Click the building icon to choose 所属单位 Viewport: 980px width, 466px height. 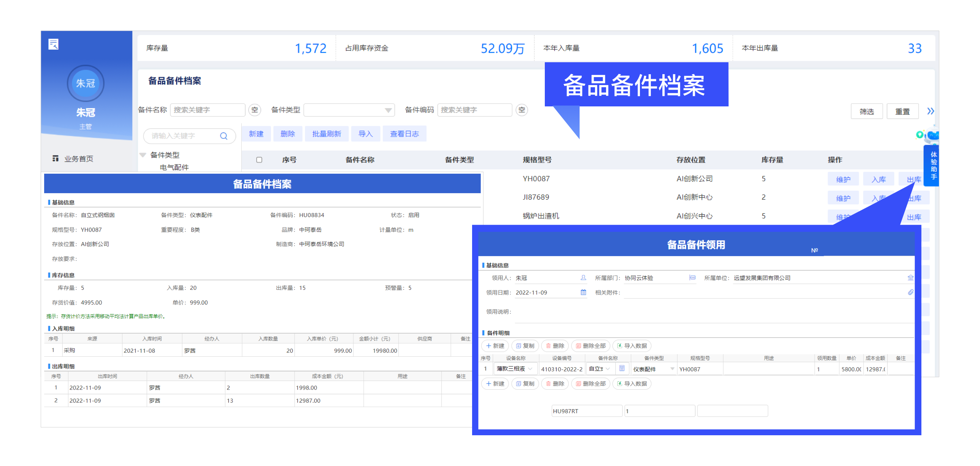tap(911, 278)
